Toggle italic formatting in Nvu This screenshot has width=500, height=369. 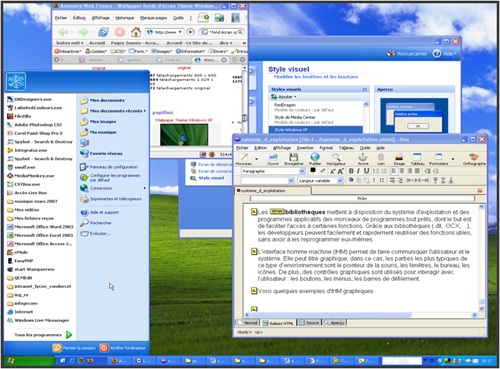[x=358, y=171]
